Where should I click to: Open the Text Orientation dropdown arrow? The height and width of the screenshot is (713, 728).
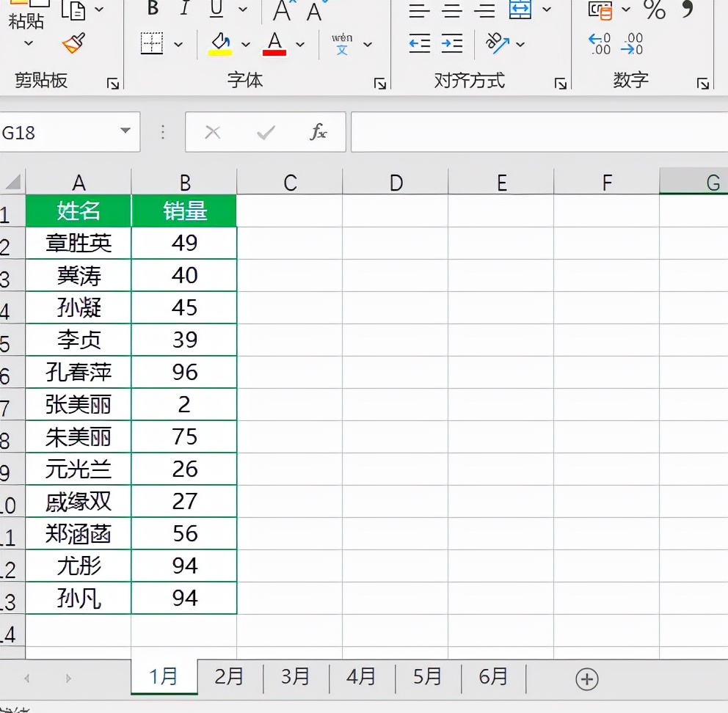click(x=520, y=44)
